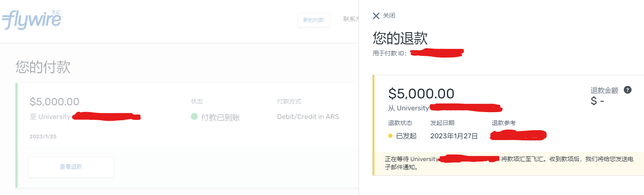Screen dimensions: 644x195
Task: Click the yellow 已发起 status dot
Action: click(390, 136)
